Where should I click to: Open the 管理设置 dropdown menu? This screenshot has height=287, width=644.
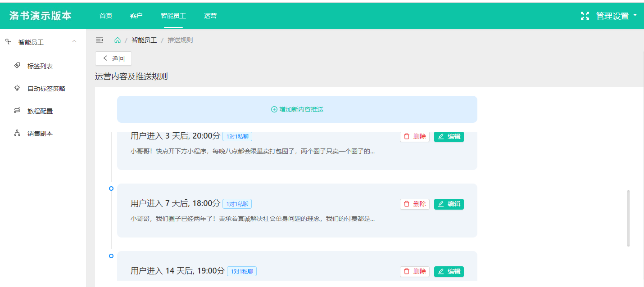pos(617,16)
